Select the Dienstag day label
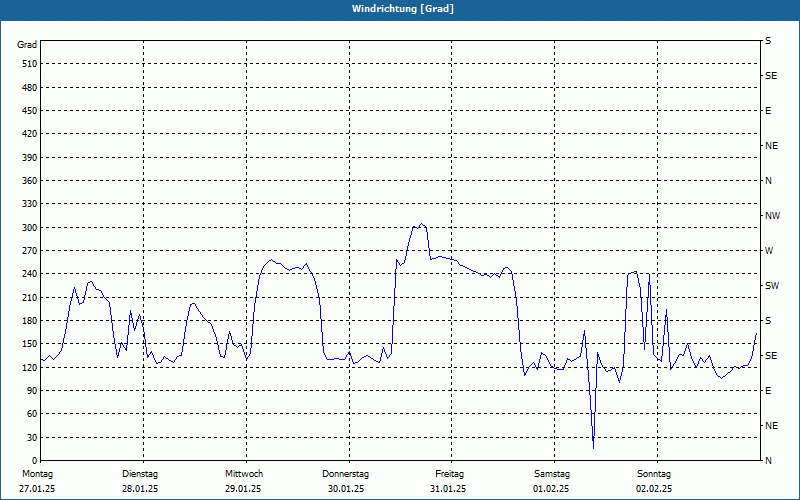The height and width of the screenshot is (500, 800). pyautogui.click(x=140, y=474)
